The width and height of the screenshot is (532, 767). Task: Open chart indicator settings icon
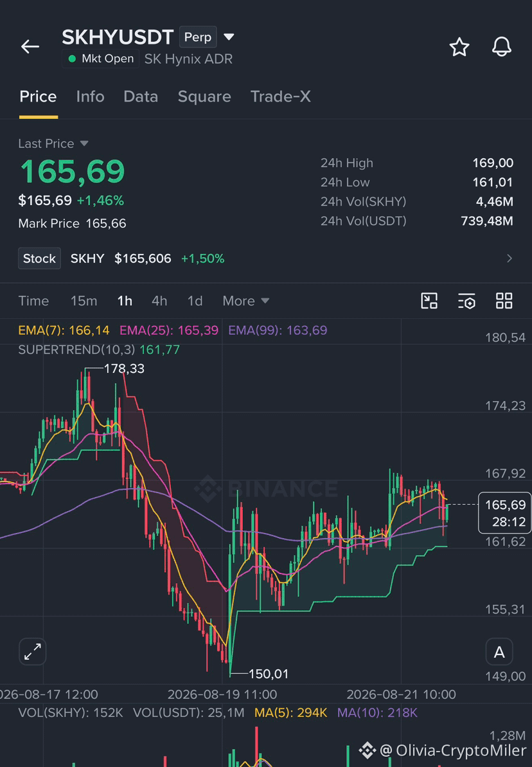pos(466,301)
